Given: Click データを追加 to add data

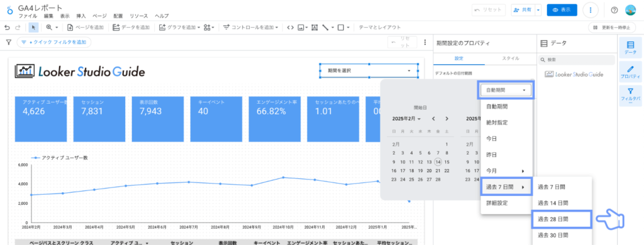Looking at the screenshot, I should click(x=131, y=28).
